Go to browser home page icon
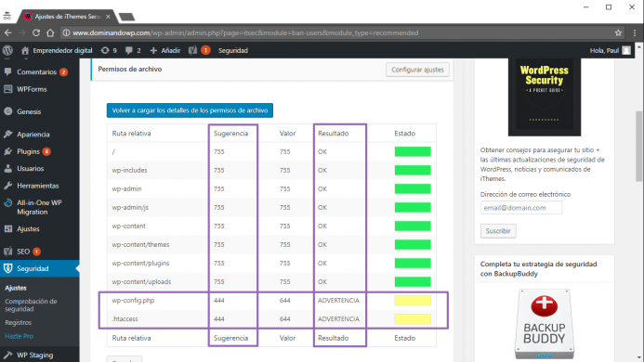The image size is (644, 362). [50, 32]
